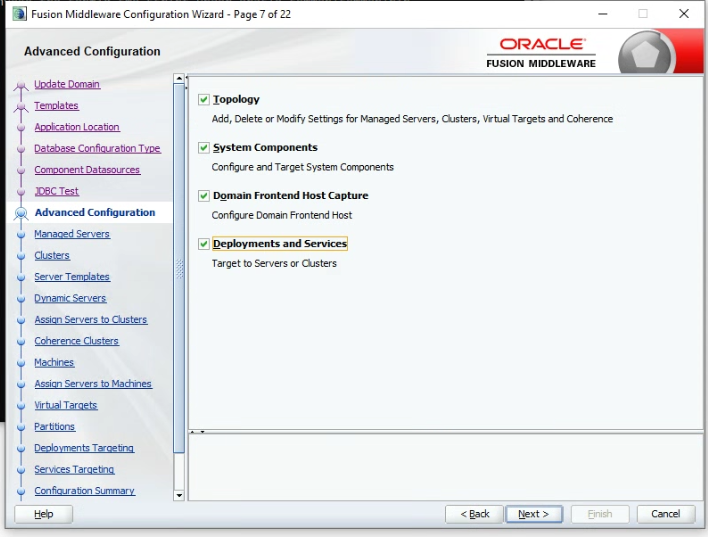Image resolution: width=708 pixels, height=537 pixels.
Task: Click the vertical splitter grip handle
Action: [x=179, y=269]
